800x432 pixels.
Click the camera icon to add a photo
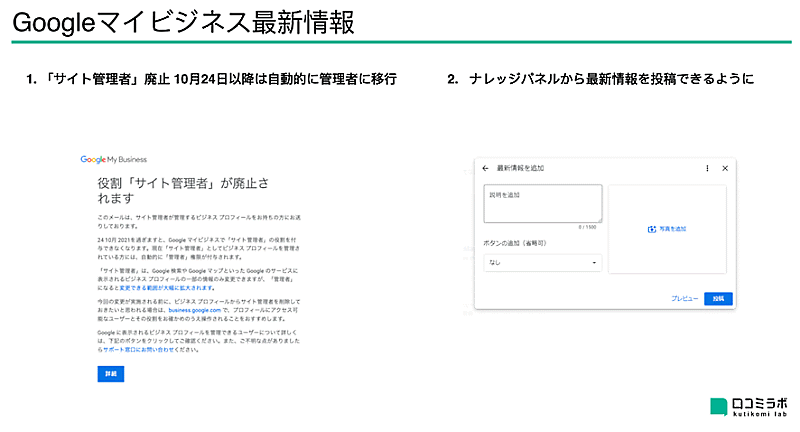click(652, 229)
